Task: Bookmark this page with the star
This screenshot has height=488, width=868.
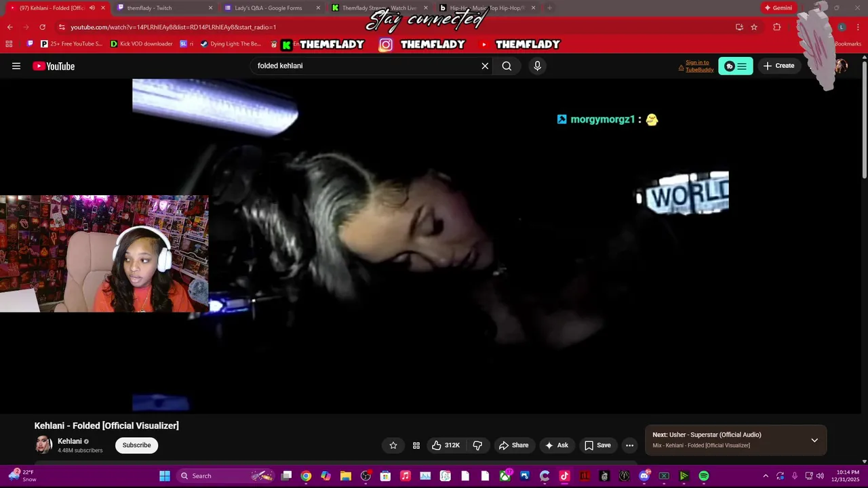Action: pos(754,27)
